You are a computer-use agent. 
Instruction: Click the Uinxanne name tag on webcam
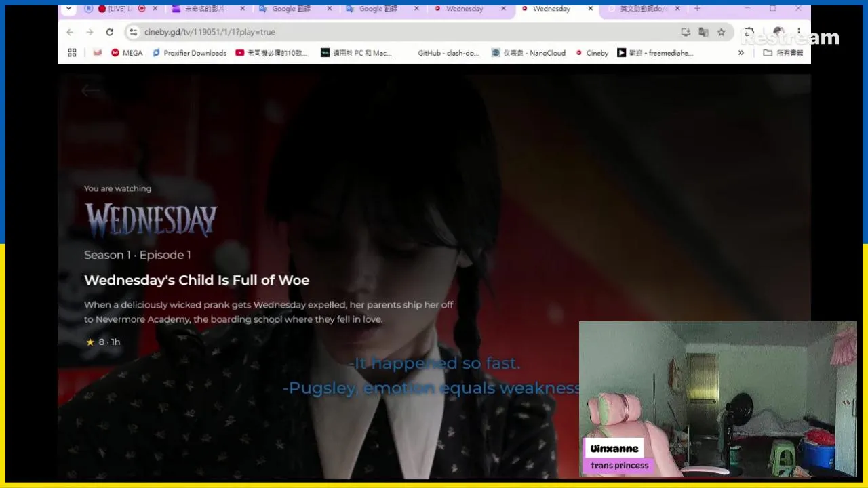click(x=614, y=449)
